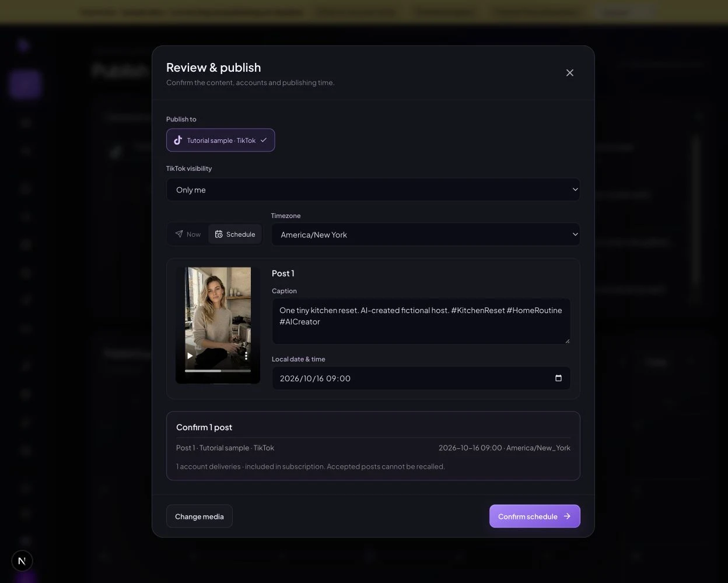The image size is (728, 583).
Task: Toggle the Tutorial sample TikTok account chip
Action: point(220,140)
